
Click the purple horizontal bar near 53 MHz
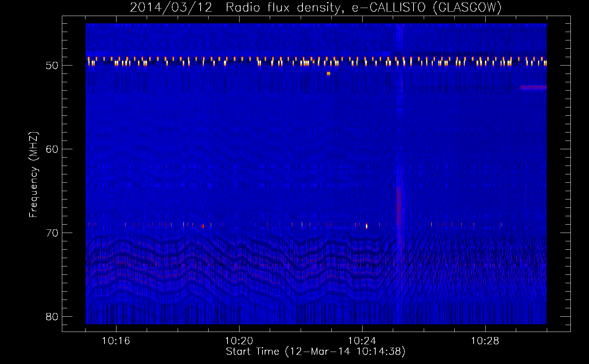(534, 87)
